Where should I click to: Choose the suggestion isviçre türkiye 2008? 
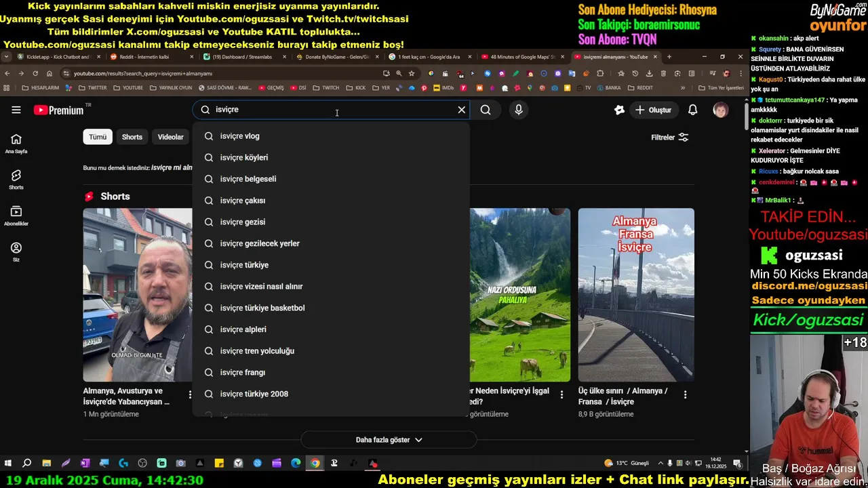click(331, 394)
